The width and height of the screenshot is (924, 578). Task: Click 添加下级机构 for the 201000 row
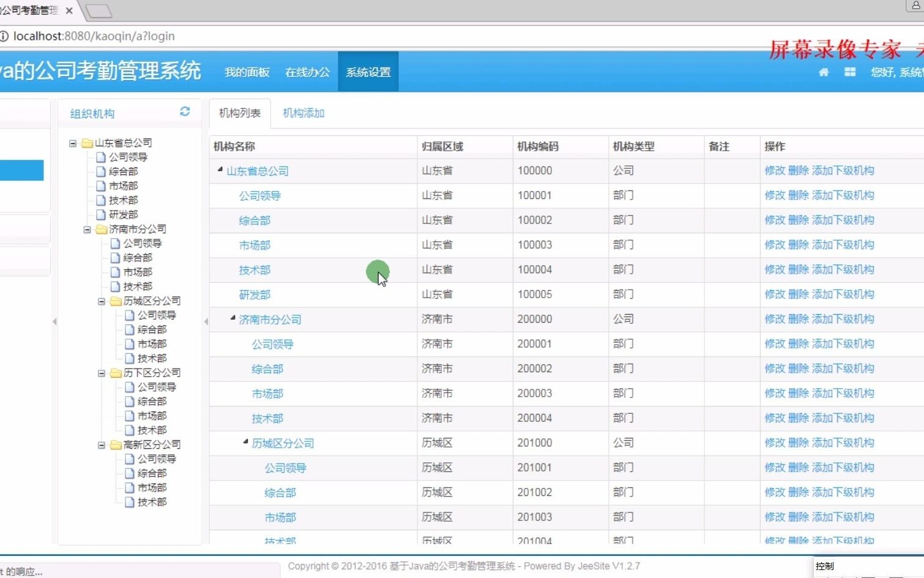coord(843,443)
